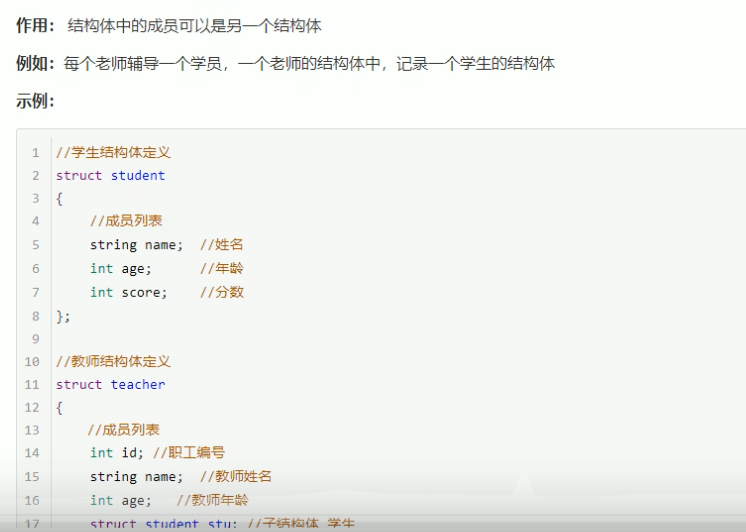The width and height of the screenshot is (746, 532).
Task: Click the code 'struct teacher' on line 11
Action: [110, 384]
